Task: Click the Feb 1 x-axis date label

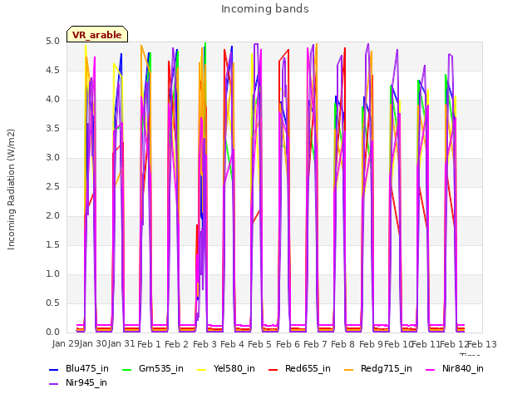Action: tap(149, 344)
